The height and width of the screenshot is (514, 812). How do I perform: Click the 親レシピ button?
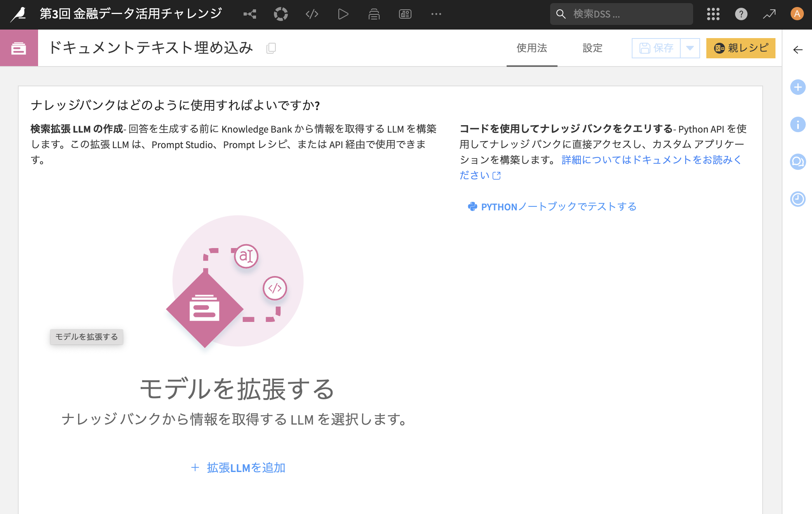pos(741,48)
